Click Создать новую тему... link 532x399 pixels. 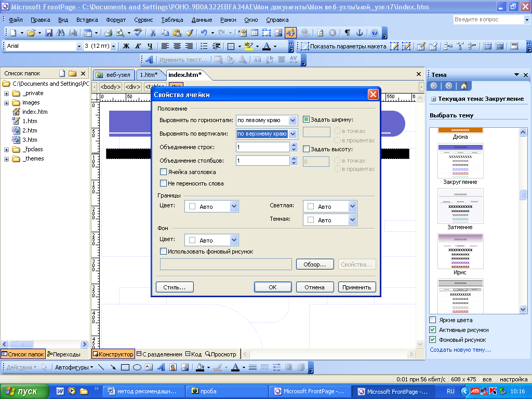coord(460,350)
